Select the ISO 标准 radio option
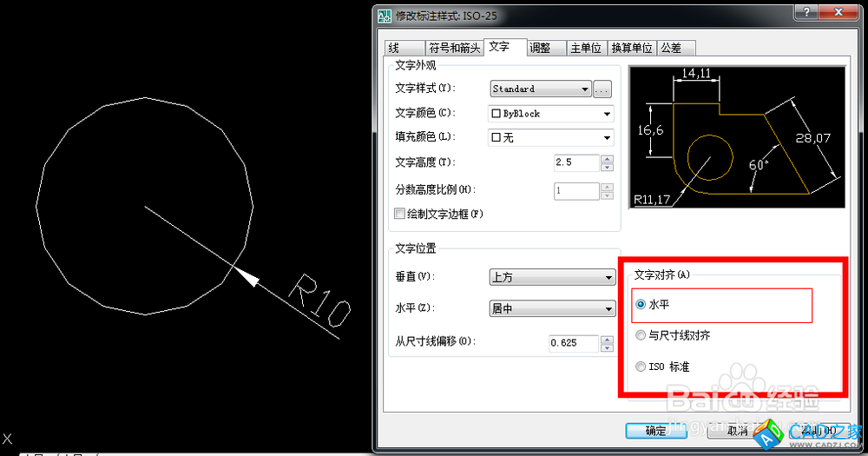 point(641,367)
